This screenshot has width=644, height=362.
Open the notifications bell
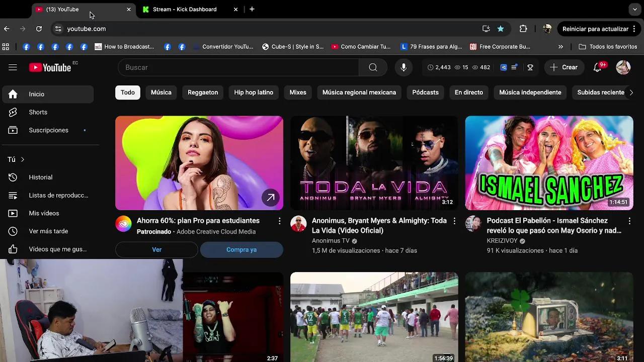click(x=597, y=67)
